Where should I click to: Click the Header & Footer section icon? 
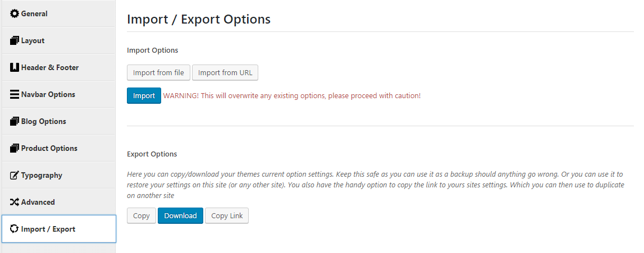pyautogui.click(x=15, y=67)
